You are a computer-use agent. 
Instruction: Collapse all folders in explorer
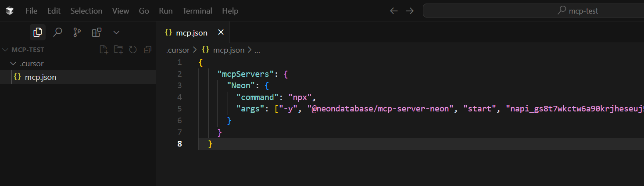(147, 50)
